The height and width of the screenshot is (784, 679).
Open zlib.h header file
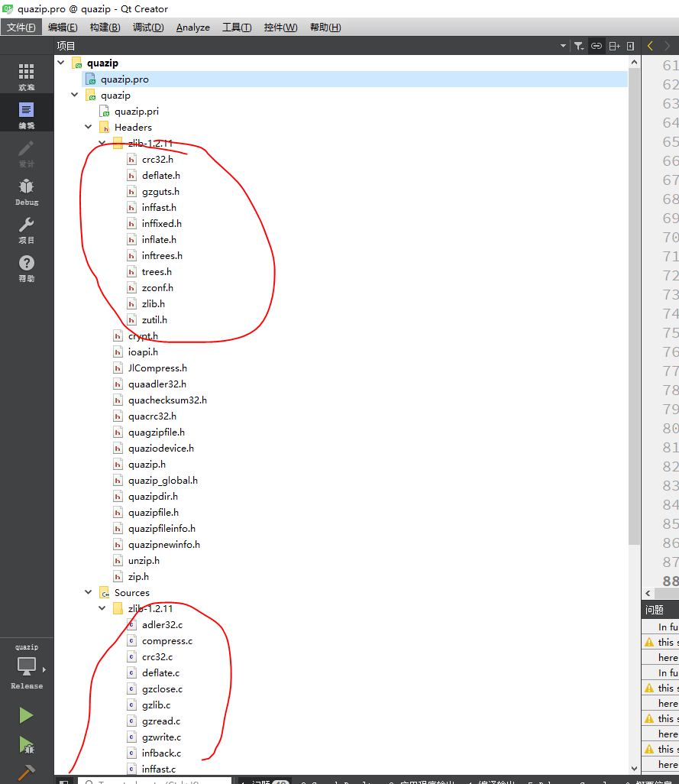click(153, 303)
